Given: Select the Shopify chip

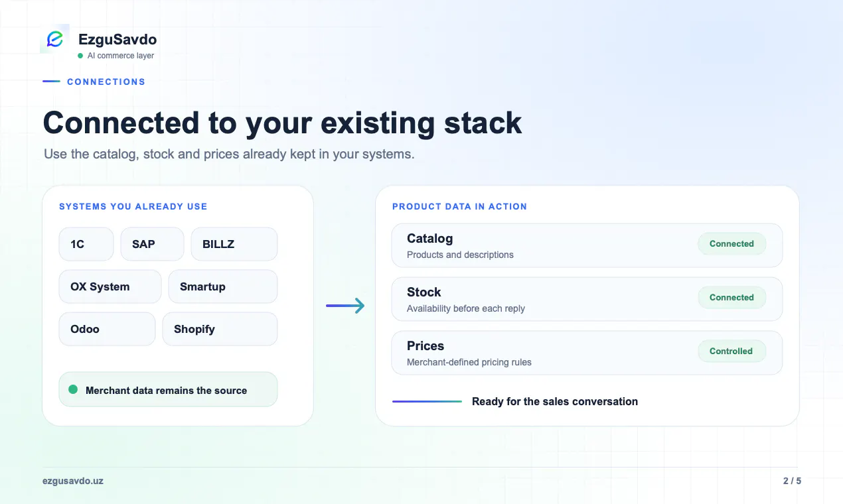Looking at the screenshot, I should point(220,329).
